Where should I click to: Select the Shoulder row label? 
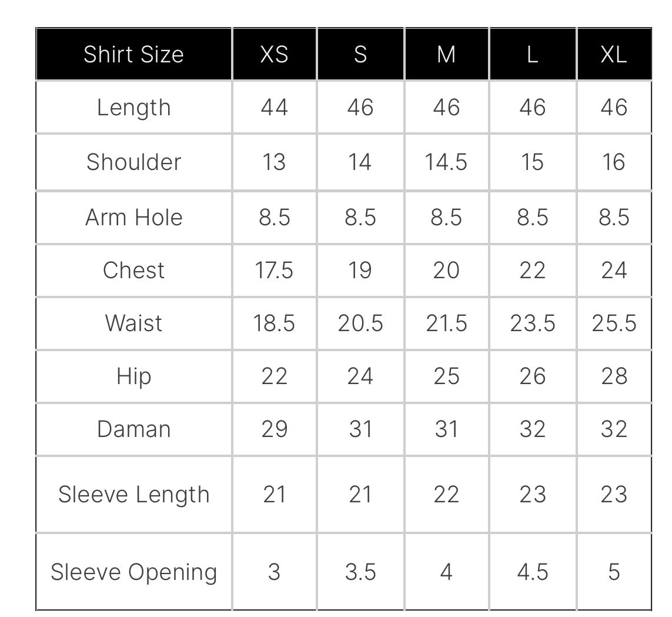pos(133,162)
